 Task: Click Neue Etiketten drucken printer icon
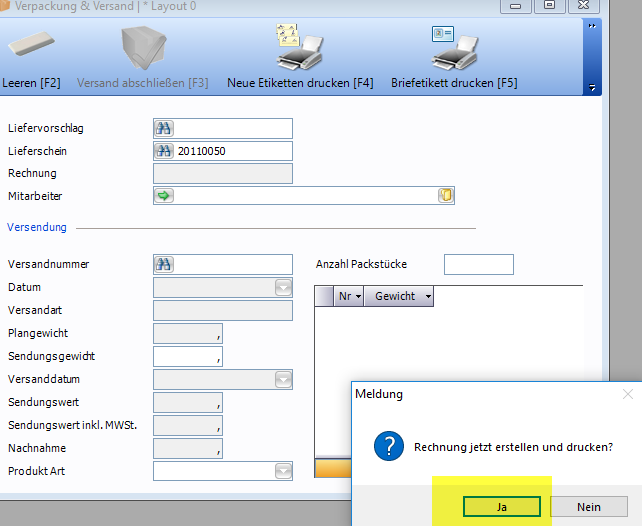pyautogui.click(x=300, y=45)
